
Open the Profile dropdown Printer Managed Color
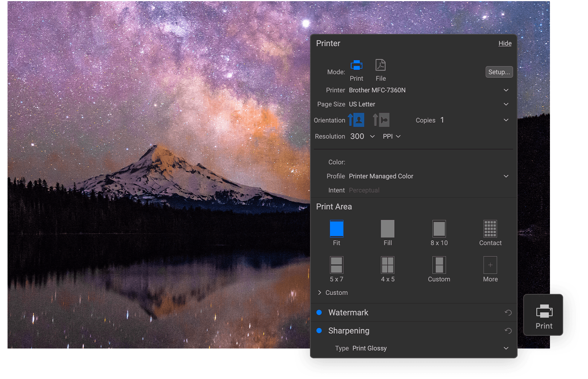[x=429, y=176]
